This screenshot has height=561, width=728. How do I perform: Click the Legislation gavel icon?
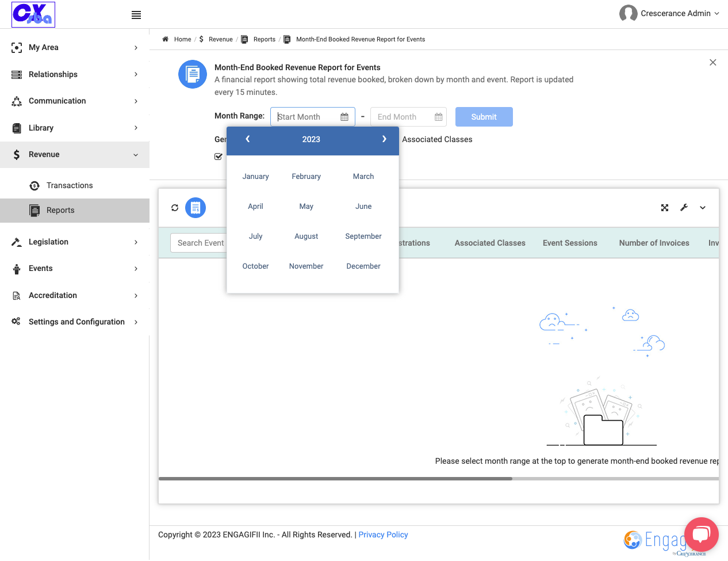(x=17, y=242)
